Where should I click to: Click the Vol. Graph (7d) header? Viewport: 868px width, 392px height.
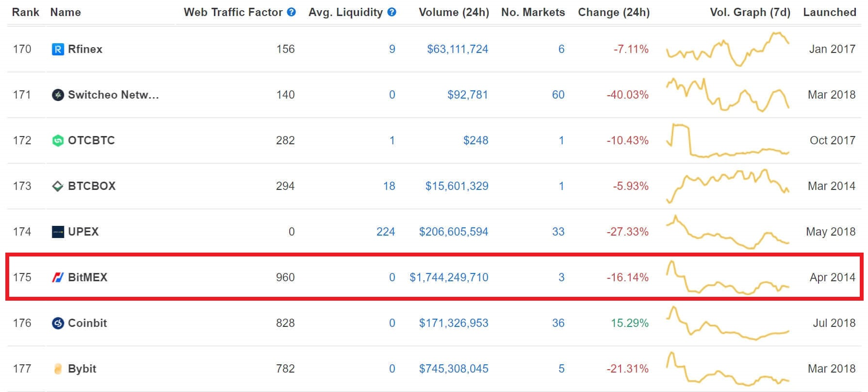coord(750,13)
